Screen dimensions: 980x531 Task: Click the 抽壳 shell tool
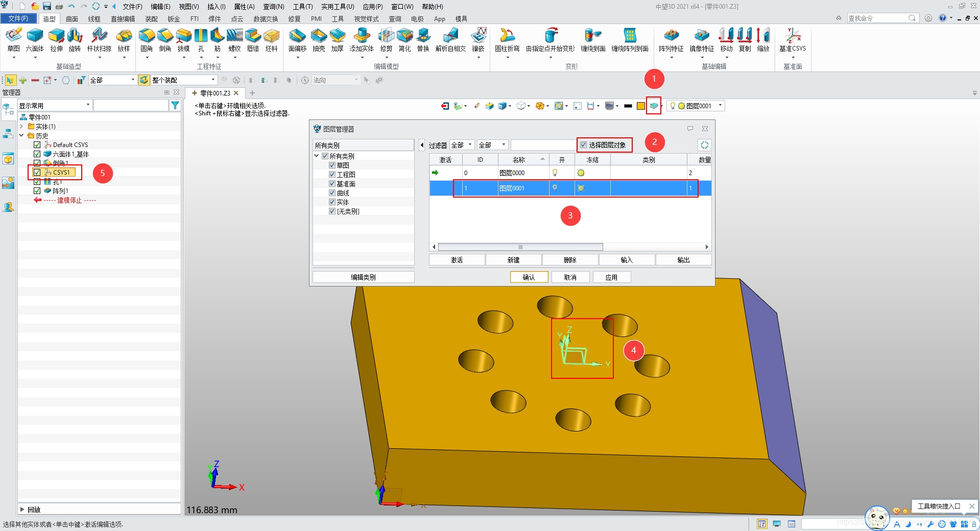tap(319, 40)
